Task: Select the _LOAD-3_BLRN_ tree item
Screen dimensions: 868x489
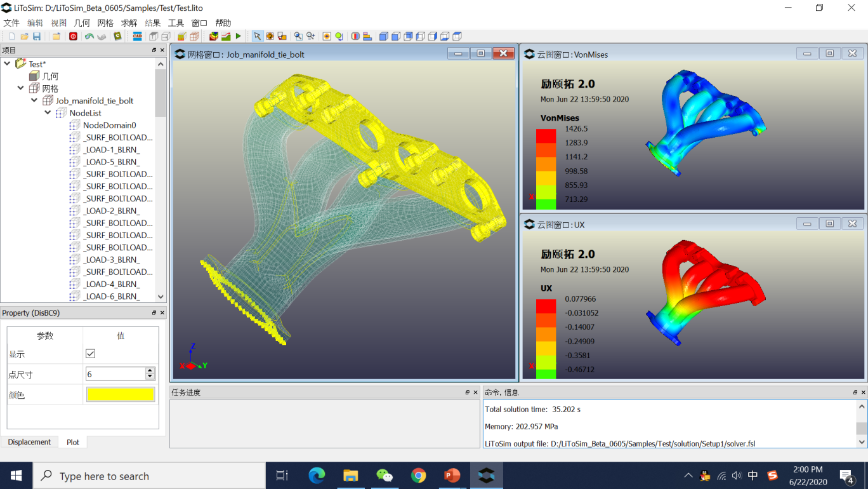Action: pos(111,260)
